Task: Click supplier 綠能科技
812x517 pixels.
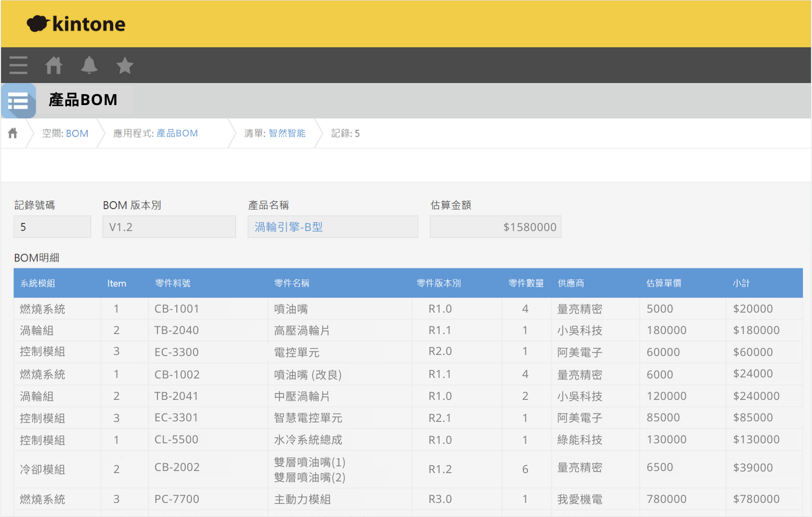Action: [580, 440]
